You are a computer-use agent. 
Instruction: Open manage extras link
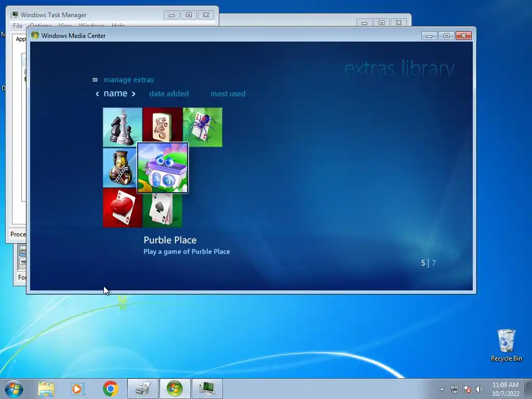129,79
